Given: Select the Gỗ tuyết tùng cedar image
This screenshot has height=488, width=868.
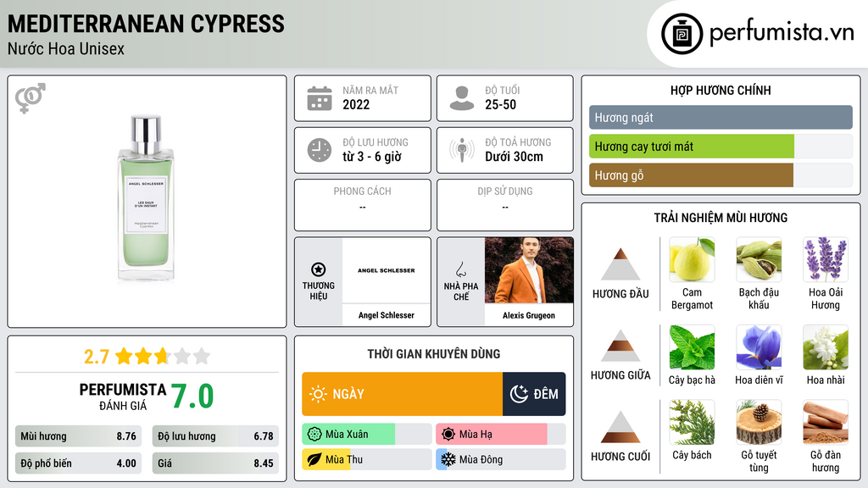Looking at the screenshot, I should pyautogui.click(x=759, y=422).
